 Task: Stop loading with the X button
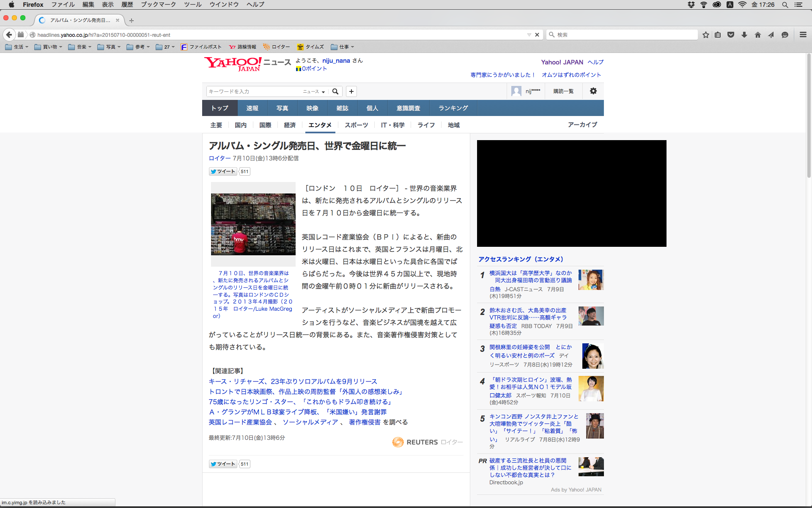(537, 35)
